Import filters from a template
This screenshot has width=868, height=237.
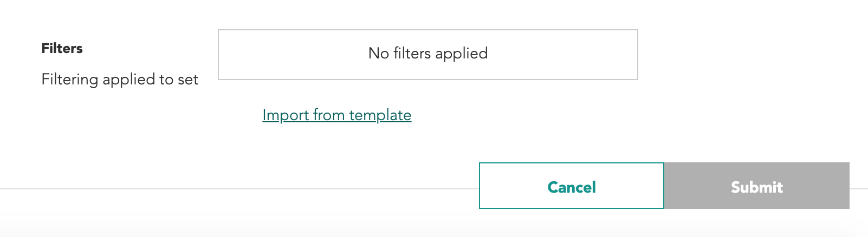[x=336, y=115]
